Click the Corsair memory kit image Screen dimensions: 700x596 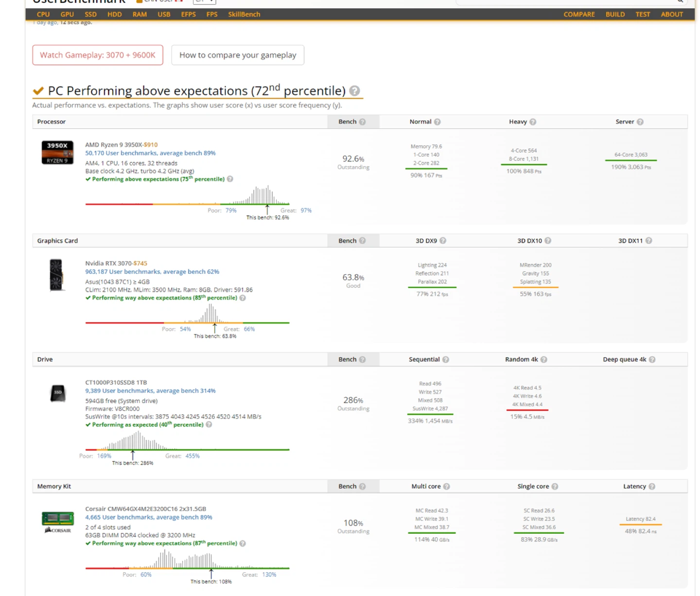[x=58, y=522]
